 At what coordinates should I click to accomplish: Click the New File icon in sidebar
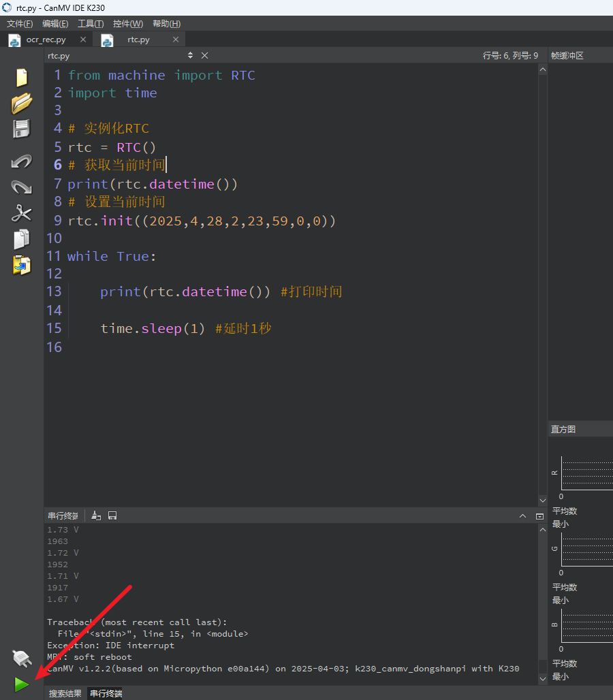coord(21,77)
